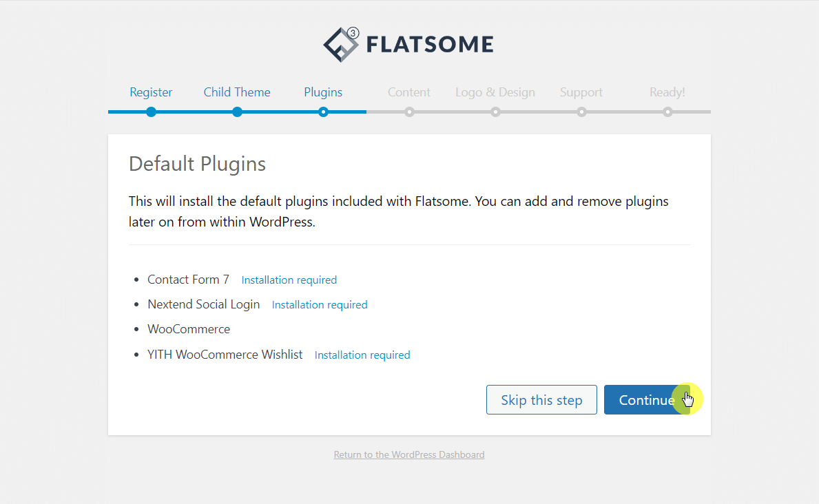Select the Plugins step label
Viewport: 819px width, 504px height.
[323, 92]
